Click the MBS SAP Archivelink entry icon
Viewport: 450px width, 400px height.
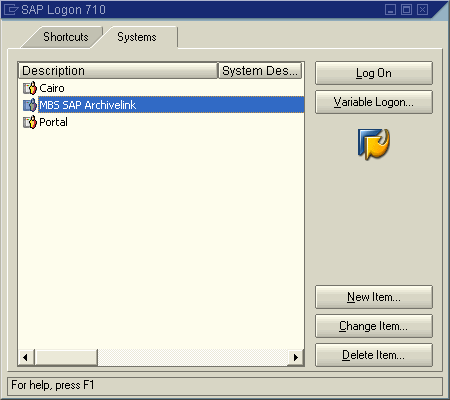[30, 105]
